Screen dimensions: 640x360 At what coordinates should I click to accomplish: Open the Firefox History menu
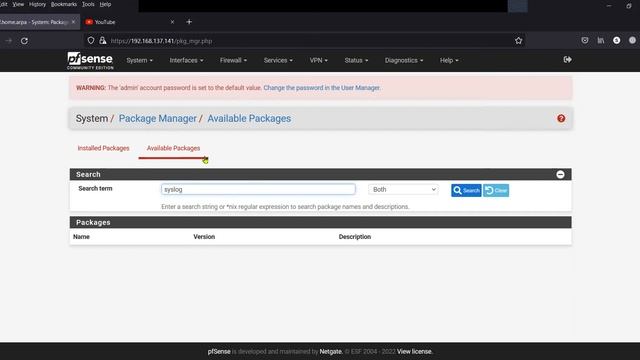pos(37,4)
